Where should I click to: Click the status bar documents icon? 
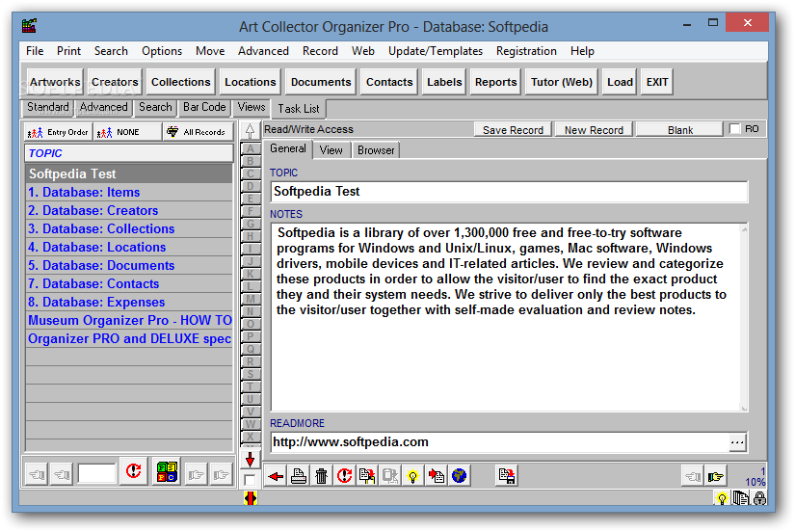click(x=741, y=499)
